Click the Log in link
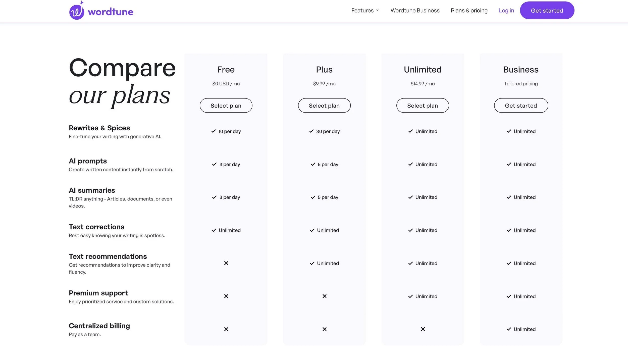Screen dimensions: 628x364 [x=506, y=11]
